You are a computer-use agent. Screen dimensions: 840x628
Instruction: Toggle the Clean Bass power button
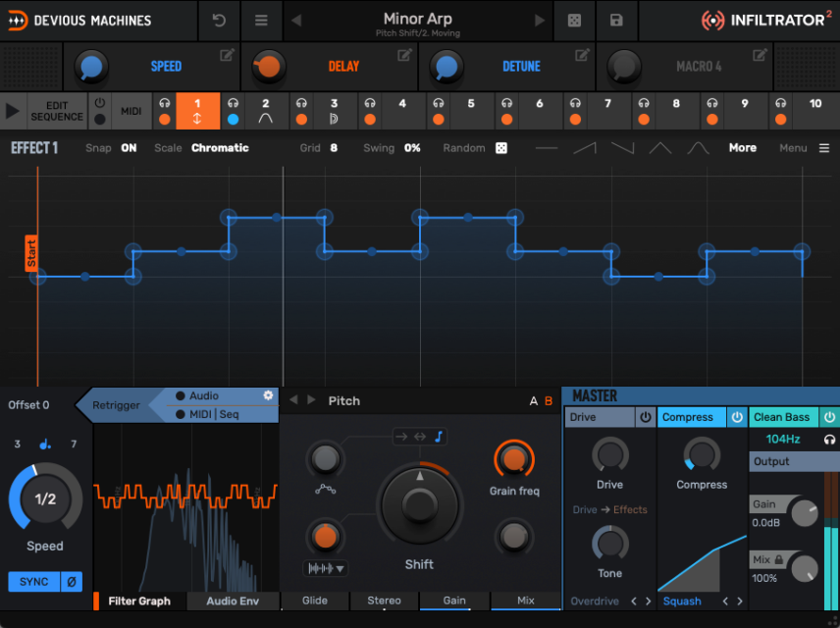(829, 417)
